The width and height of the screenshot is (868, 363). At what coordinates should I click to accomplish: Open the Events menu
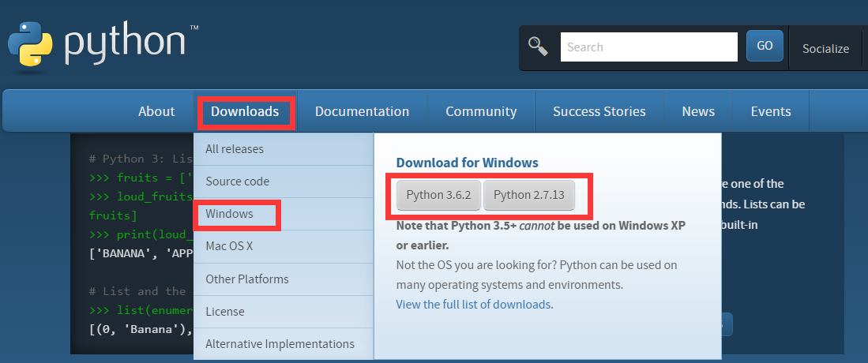pos(771,111)
